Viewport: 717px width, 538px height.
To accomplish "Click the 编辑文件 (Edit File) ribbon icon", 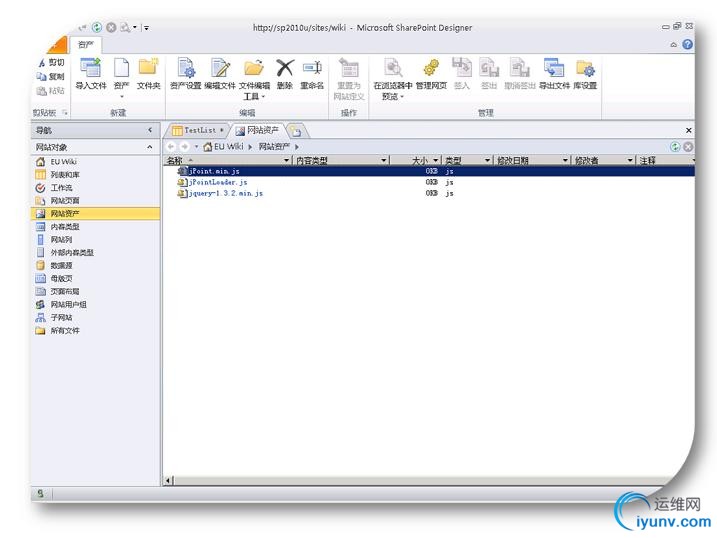I will (x=220, y=73).
